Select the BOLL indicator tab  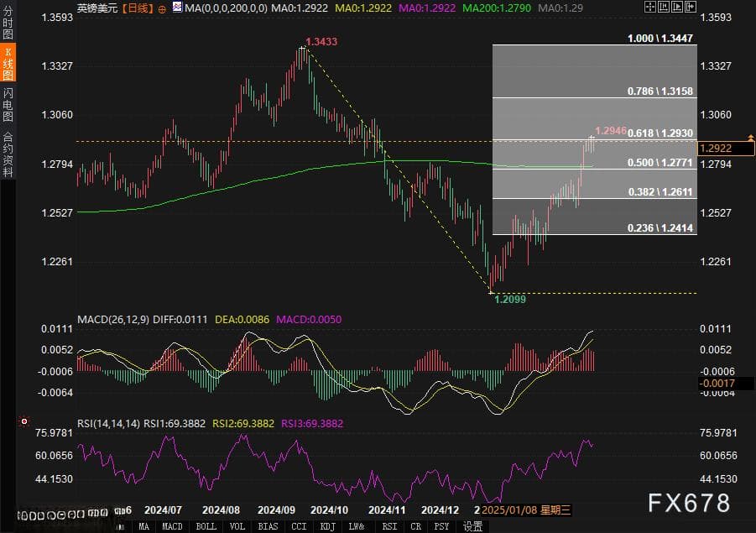(x=206, y=526)
